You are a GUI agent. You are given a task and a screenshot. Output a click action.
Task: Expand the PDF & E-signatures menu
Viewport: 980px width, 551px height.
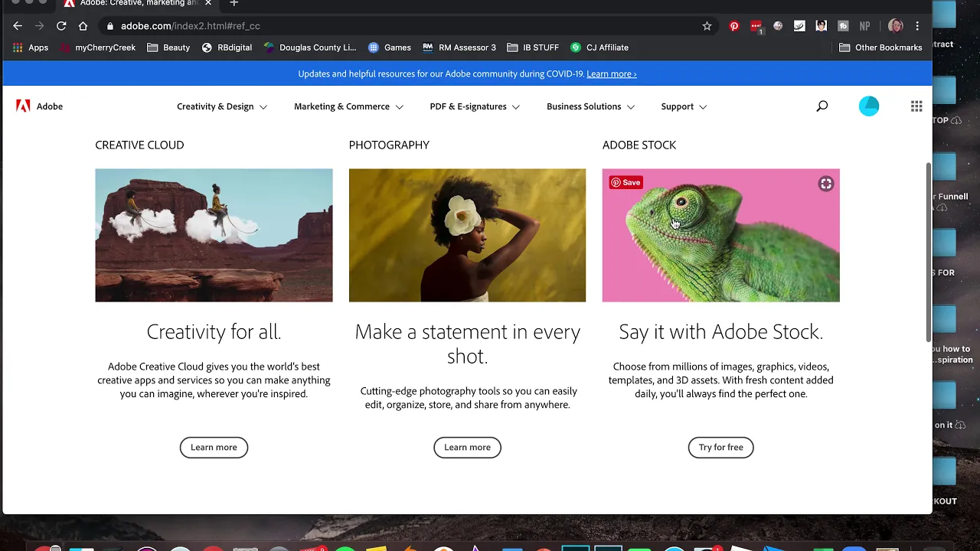(x=475, y=106)
